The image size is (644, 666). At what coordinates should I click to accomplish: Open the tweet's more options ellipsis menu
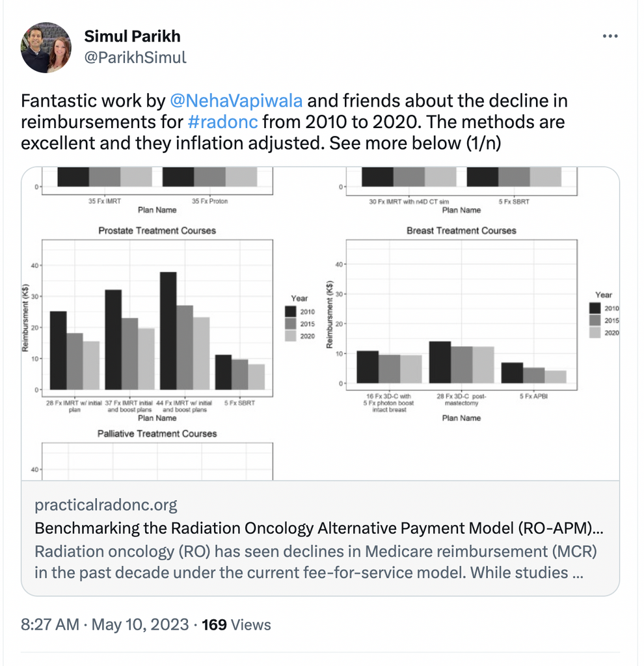[610, 36]
